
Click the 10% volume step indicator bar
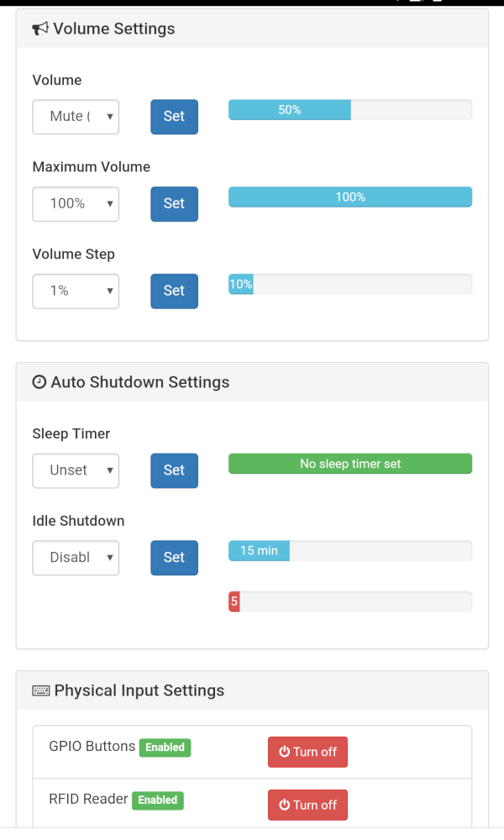240,284
